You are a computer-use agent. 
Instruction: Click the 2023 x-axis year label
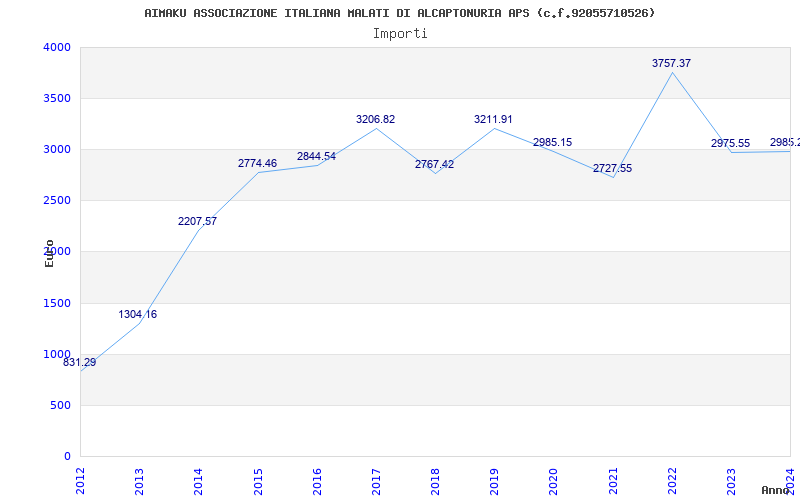click(x=732, y=481)
